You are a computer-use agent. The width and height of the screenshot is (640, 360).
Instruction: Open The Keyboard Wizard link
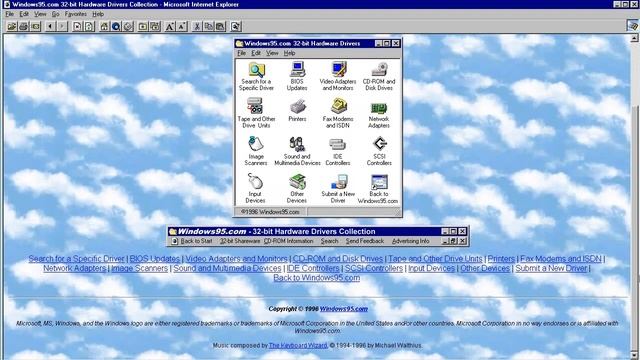tap(298, 345)
